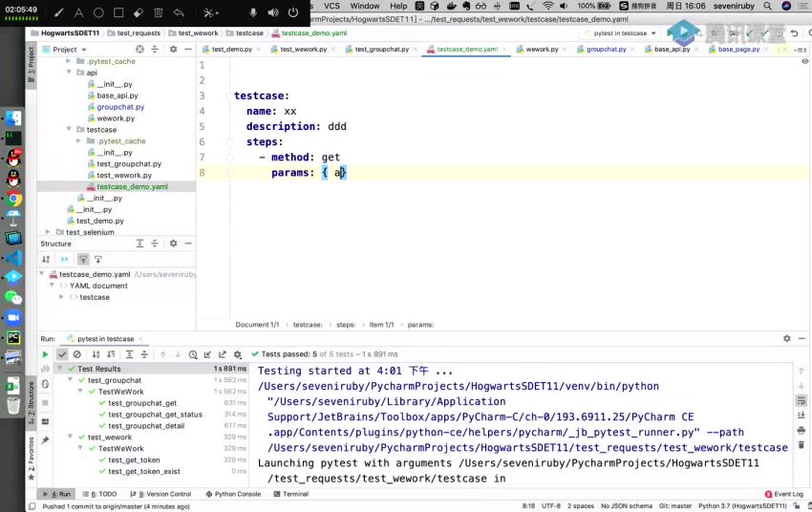Viewport: 812px width, 512px height.
Task: Open Project panel settings gear
Action: 173,49
